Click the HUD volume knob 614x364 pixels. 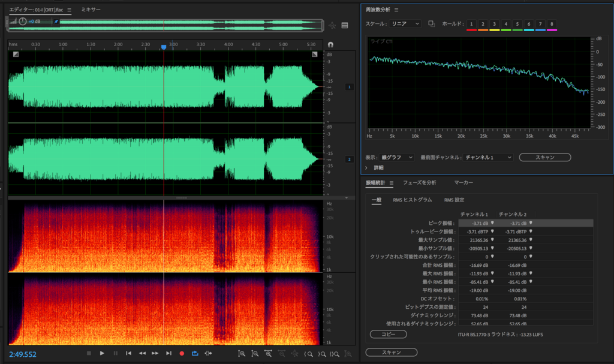23,22
